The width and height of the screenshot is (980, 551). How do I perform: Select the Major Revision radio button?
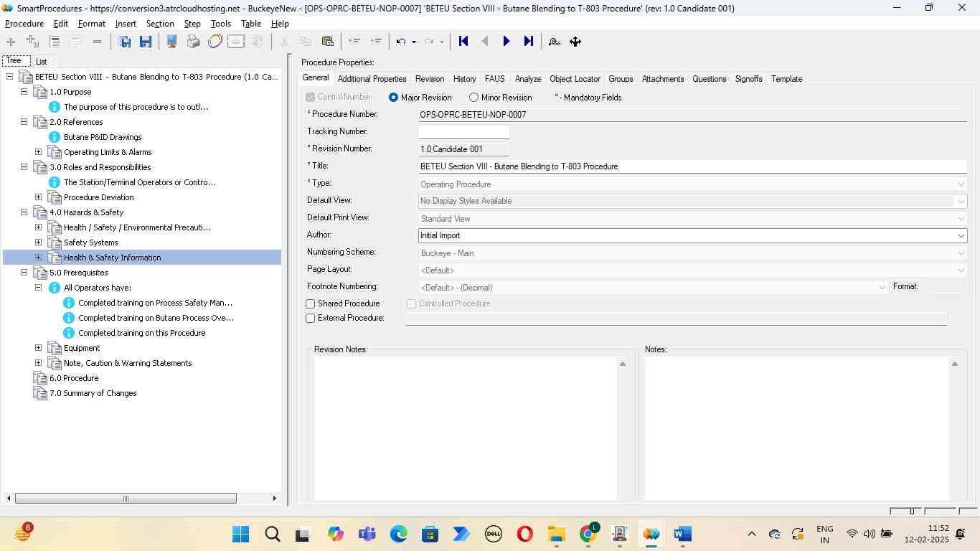(393, 98)
